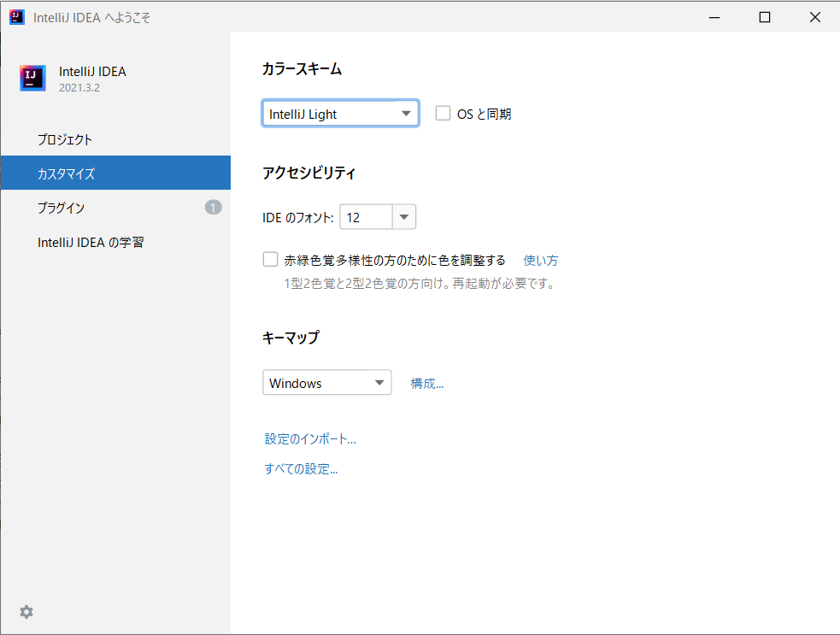This screenshot has width=840, height=635.
Task: Click the 設定のインポート... link
Action: [310, 439]
